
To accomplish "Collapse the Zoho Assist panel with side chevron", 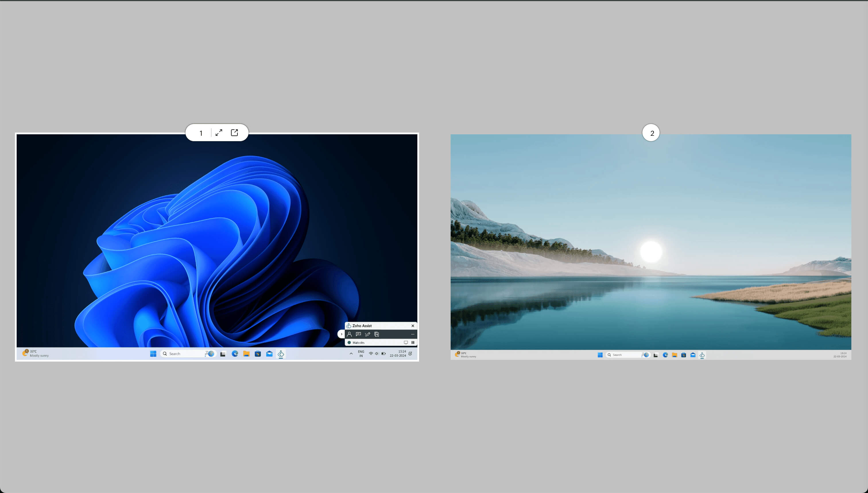I will click(x=341, y=334).
